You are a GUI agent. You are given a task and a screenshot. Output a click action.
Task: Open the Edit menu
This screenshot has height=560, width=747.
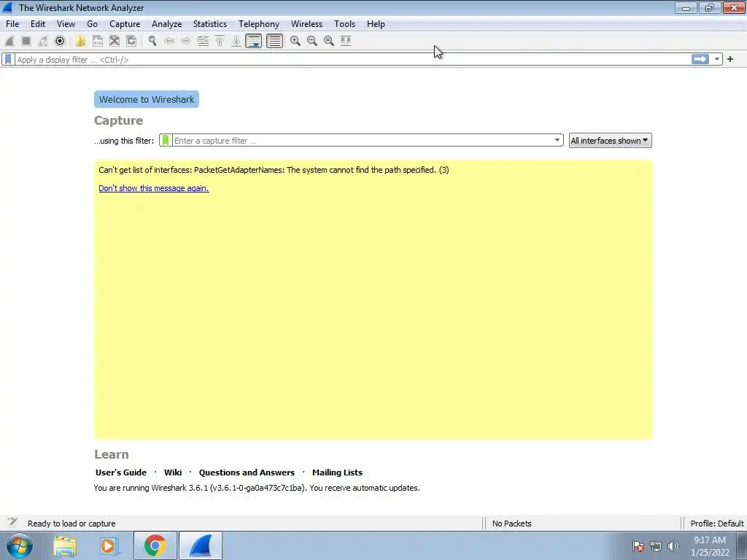(x=38, y=24)
